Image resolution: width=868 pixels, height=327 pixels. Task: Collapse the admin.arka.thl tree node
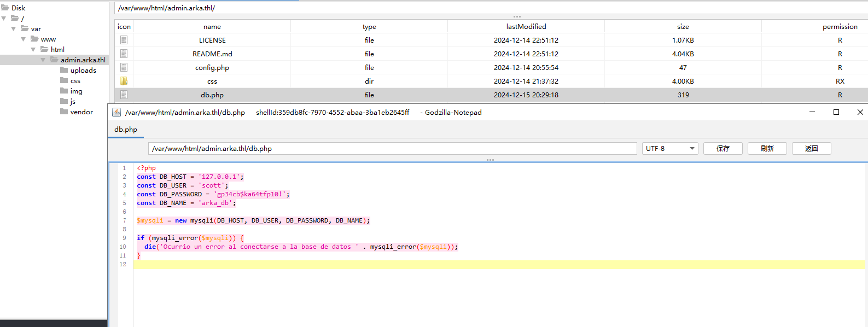point(43,60)
